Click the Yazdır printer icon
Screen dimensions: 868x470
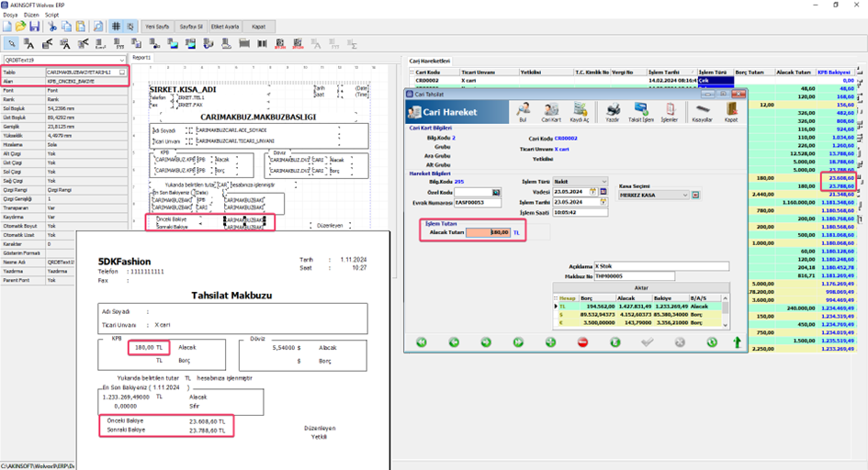[x=613, y=112]
